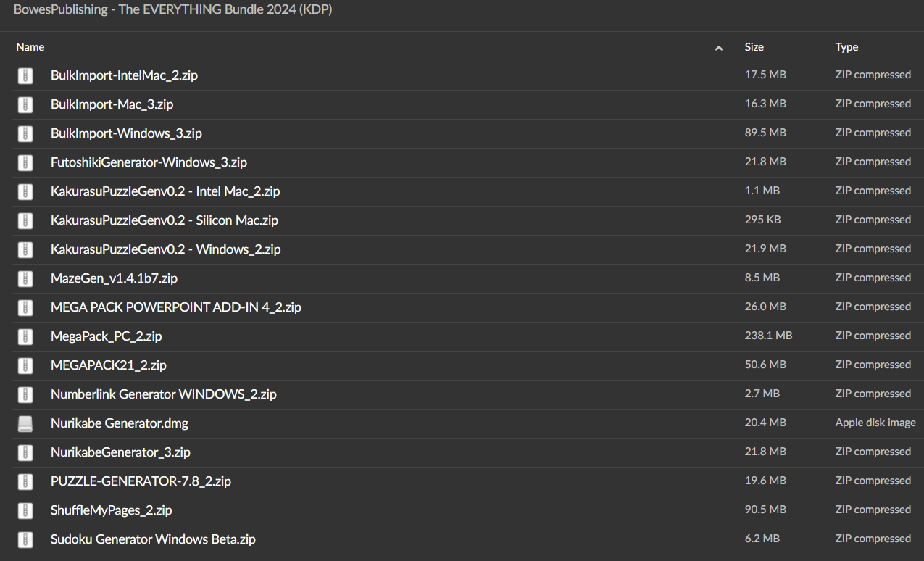924x561 pixels.
Task: Select FutoshikiGenerator-Windows_3.zip in the list
Action: [x=149, y=162]
